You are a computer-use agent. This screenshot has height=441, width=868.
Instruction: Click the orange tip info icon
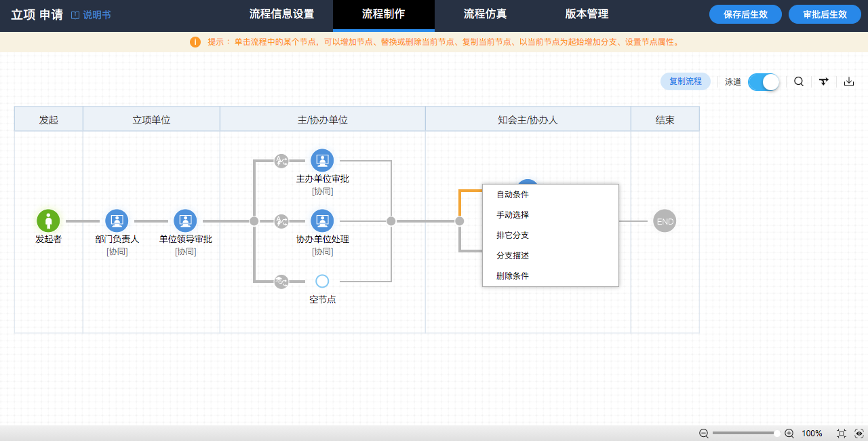[x=195, y=42]
